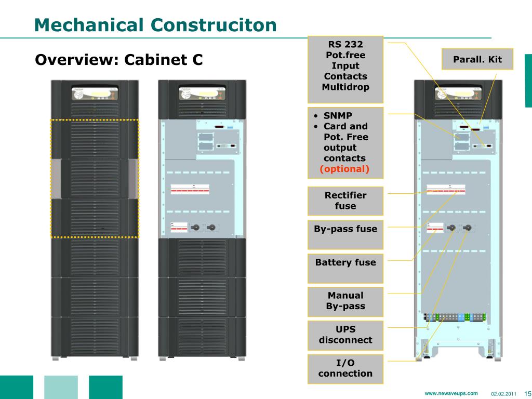This screenshot has height=399, width=532.
Task: Click the 'I/O connection' label box
Action: coord(345,369)
